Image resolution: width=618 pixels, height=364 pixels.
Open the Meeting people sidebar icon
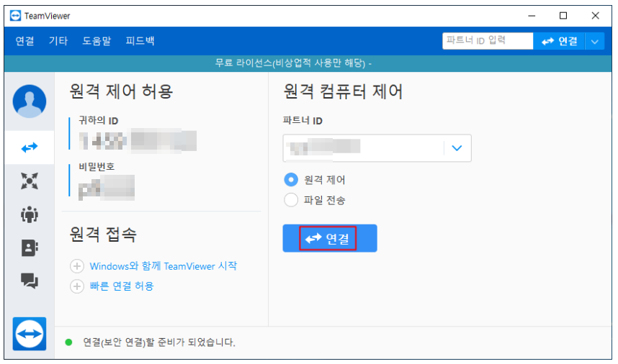[x=30, y=214]
